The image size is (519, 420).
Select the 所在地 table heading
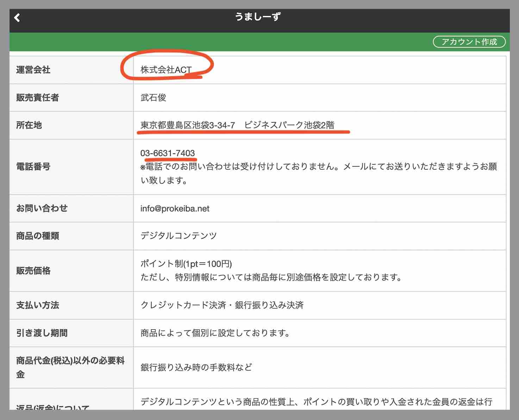click(x=29, y=125)
